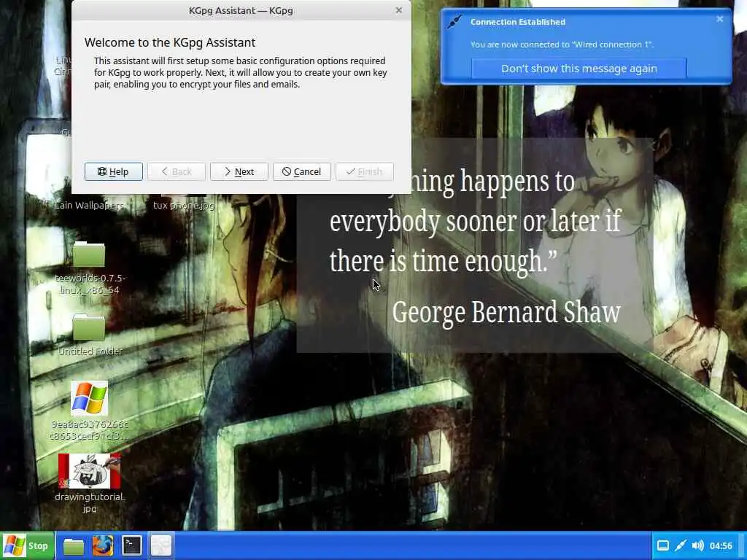Click the KGpg Assistant title bar
Screen dimensions: 747x560
241,10
